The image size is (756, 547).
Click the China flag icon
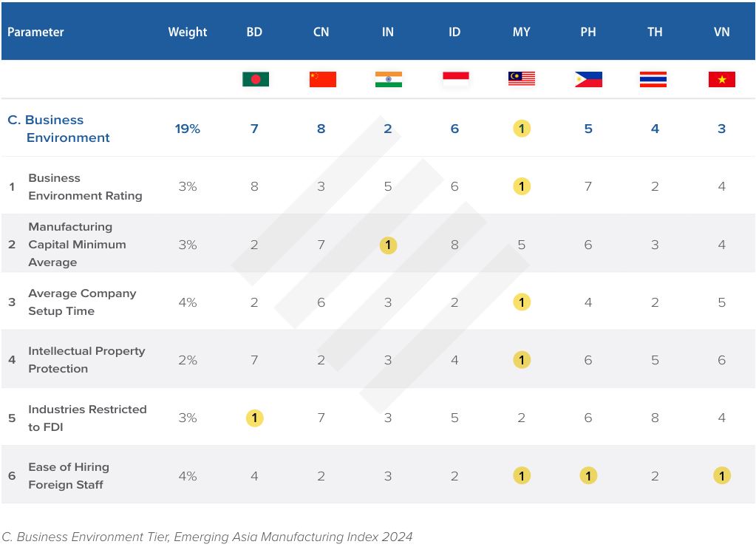click(x=322, y=79)
